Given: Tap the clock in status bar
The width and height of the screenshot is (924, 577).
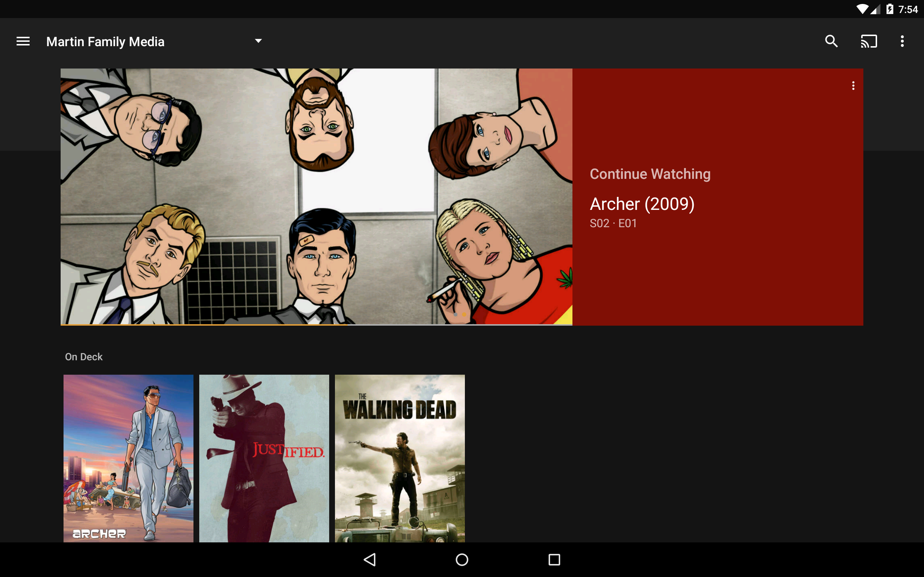Looking at the screenshot, I should point(908,9).
